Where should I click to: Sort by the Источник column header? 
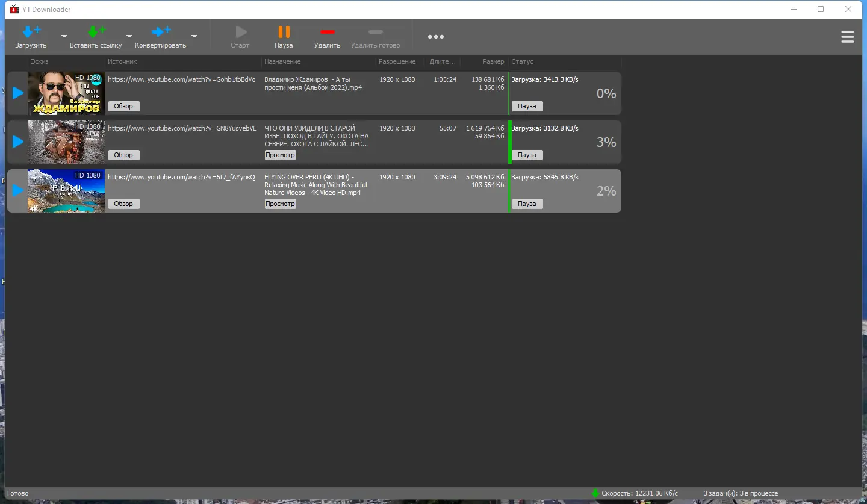pos(122,61)
